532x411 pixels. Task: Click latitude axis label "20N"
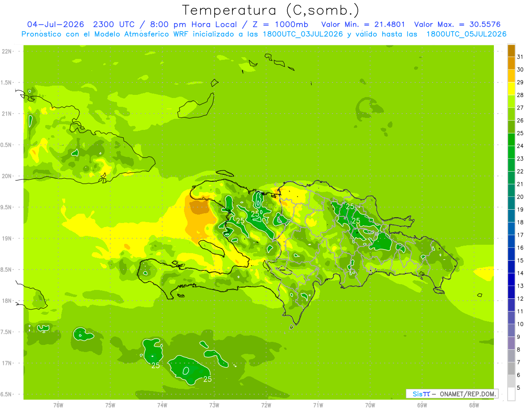(7, 176)
